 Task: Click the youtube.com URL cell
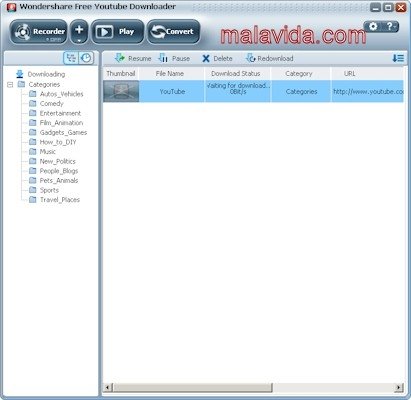(367, 91)
